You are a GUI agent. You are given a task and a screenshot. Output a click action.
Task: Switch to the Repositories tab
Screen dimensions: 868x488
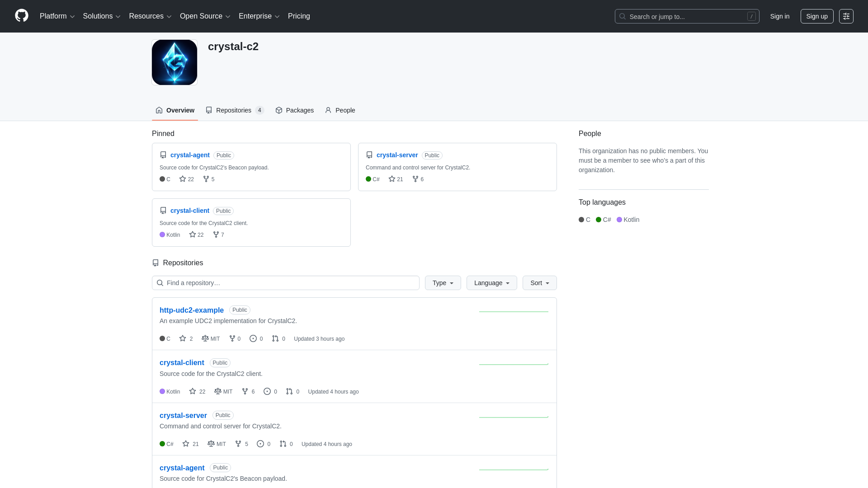[x=234, y=110]
